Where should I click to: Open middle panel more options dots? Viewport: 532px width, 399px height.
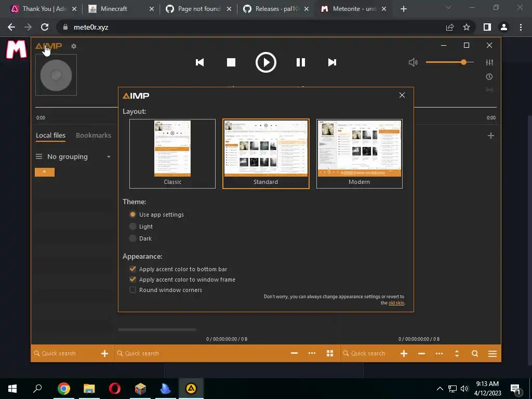[x=312, y=353]
